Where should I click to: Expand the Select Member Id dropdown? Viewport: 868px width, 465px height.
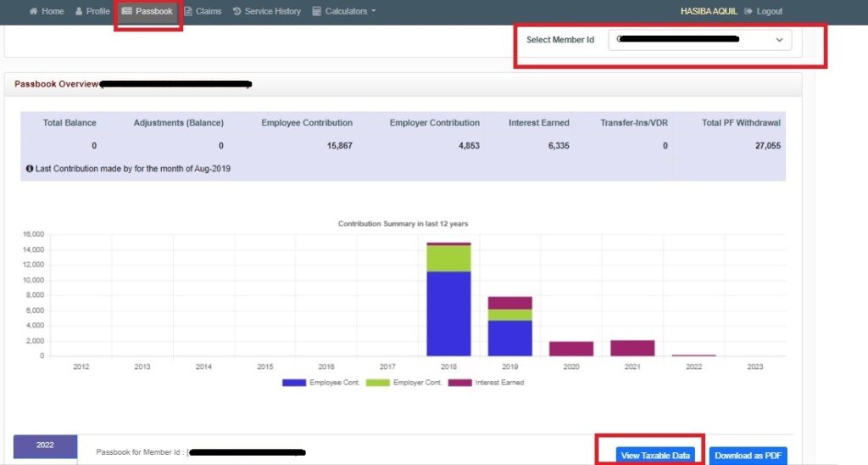coord(699,40)
